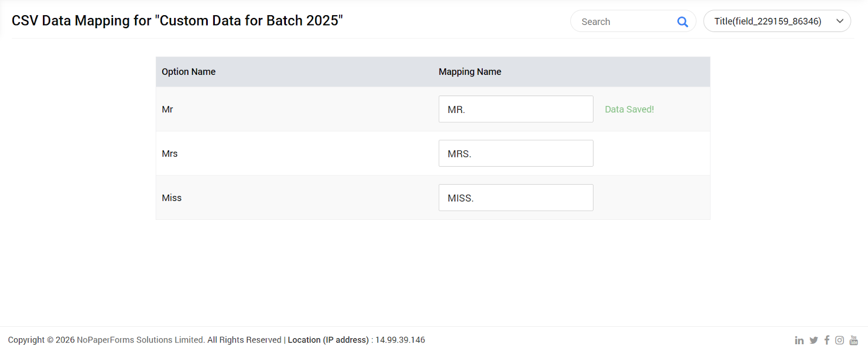The width and height of the screenshot is (868, 348).
Task: Click the MISS. mapping name field
Action: tap(515, 198)
